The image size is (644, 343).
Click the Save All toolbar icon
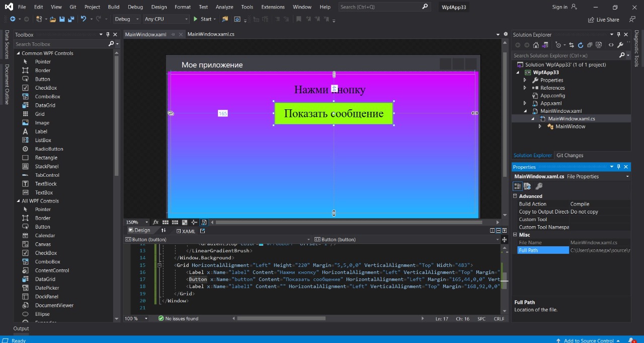(71, 19)
